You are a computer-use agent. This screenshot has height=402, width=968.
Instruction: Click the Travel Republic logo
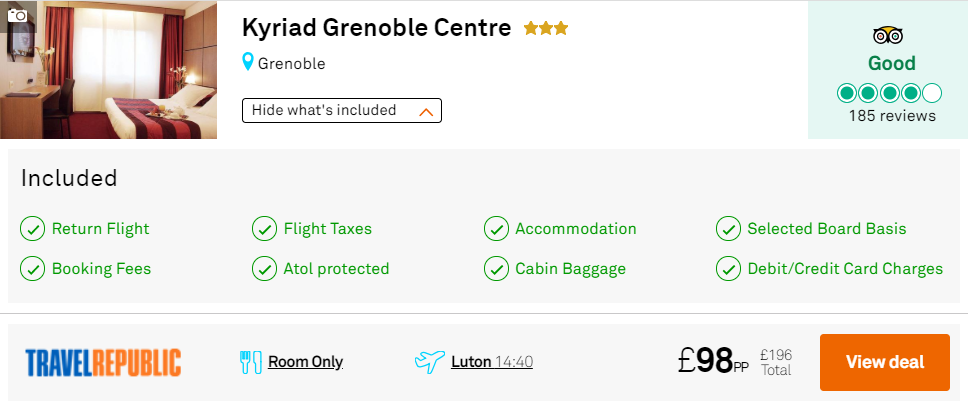pos(103,362)
